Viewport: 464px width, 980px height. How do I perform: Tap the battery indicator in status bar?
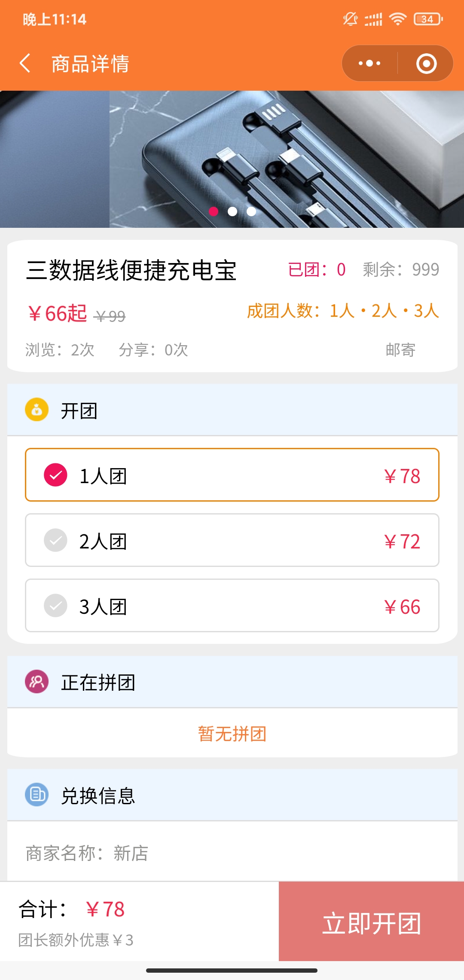click(x=428, y=19)
